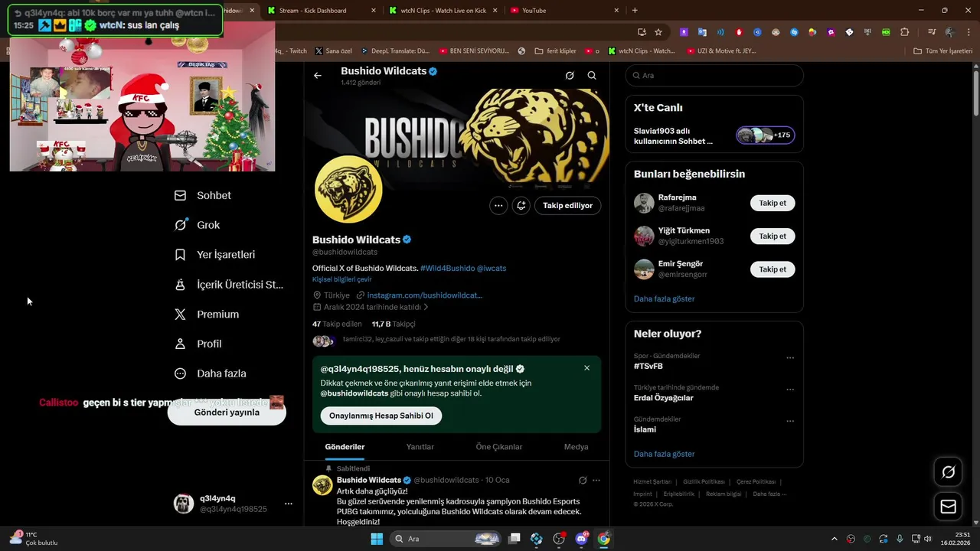The width and height of the screenshot is (980, 551).
Task: Open Yer İşaretleri in the sidebar
Action: pos(214,255)
